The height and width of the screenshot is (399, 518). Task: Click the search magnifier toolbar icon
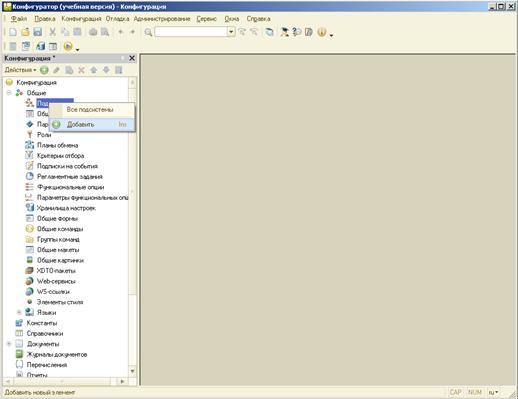(148, 32)
